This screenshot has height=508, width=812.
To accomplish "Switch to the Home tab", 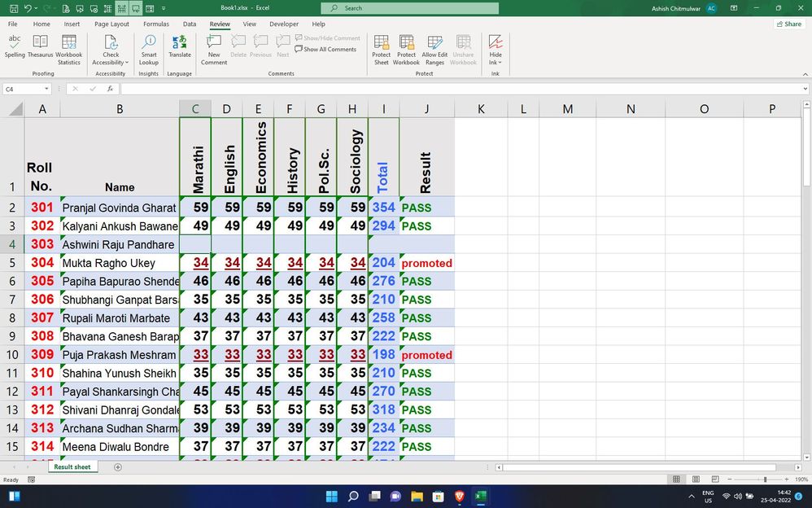I will (x=42, y=24).
